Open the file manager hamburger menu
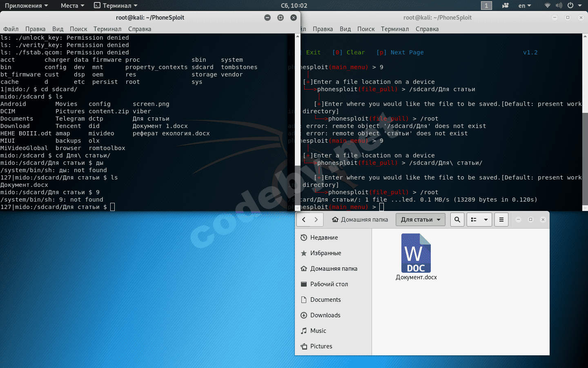The image size is (588, 368). point(501,220)
